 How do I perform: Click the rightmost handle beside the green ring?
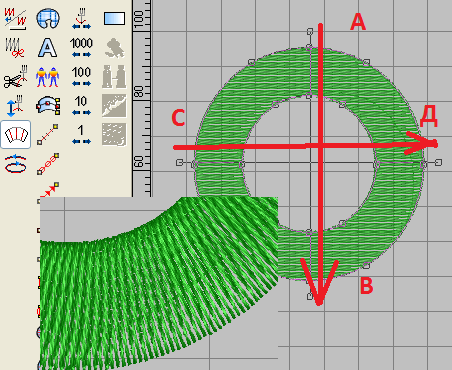click(438, 162)
